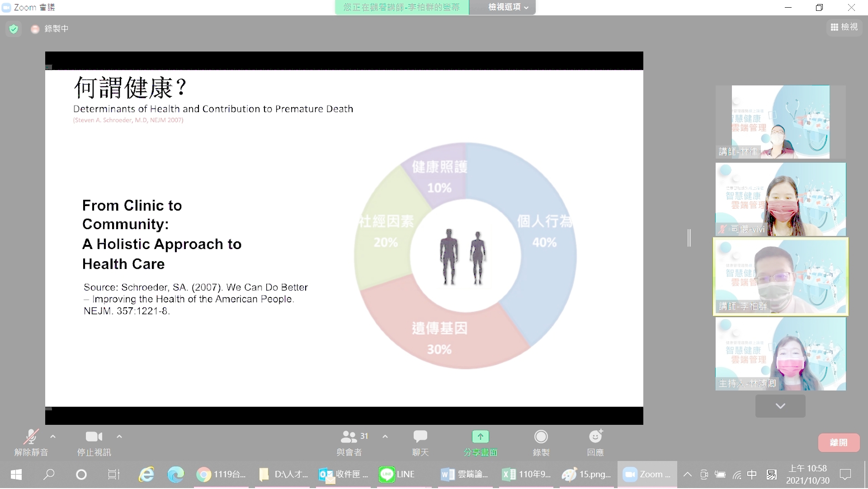Click the meeting security shield icon
The image size is (868, 489).
point(13,28)
